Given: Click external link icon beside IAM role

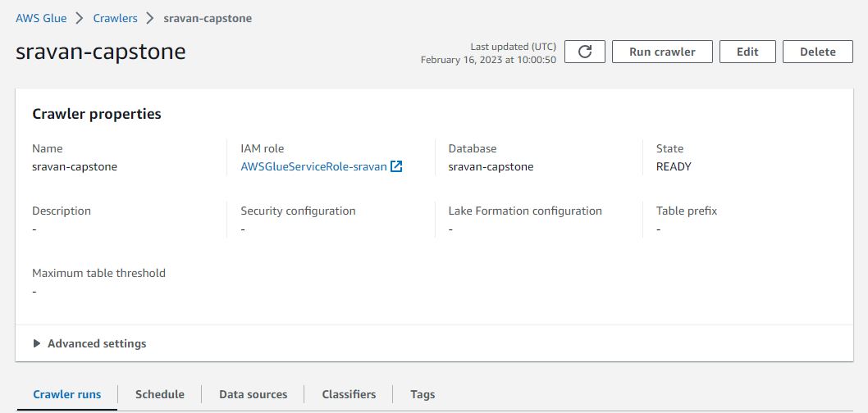Looking at the screenshot, I should point(396,166).
